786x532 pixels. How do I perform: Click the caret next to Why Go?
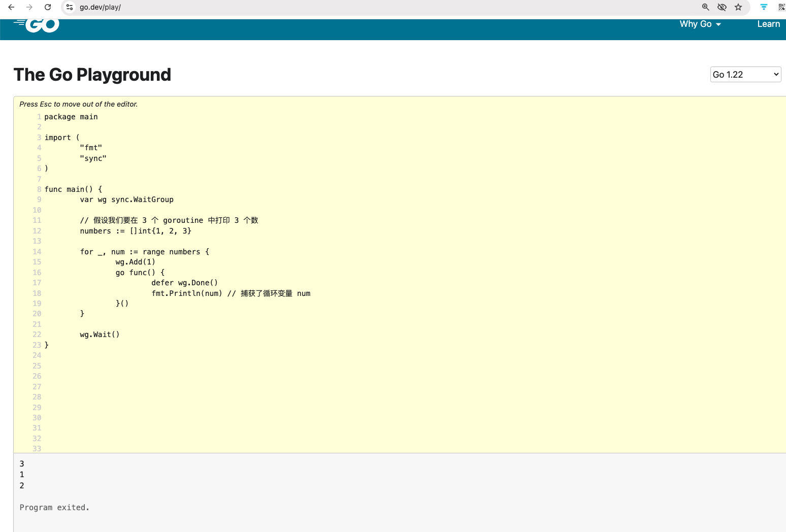(718, 24)
